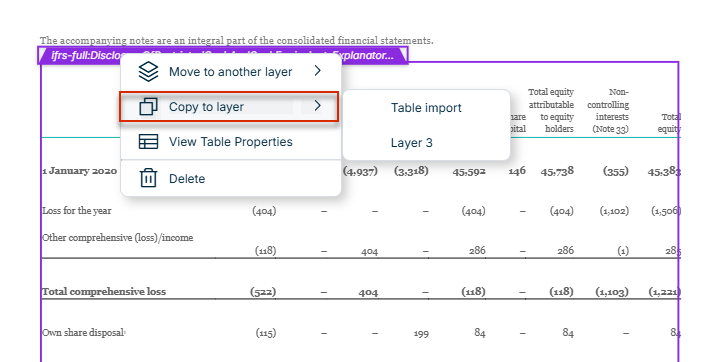Click the 'Non-controlling interests (Note 33)' column header

click(608, 111)
